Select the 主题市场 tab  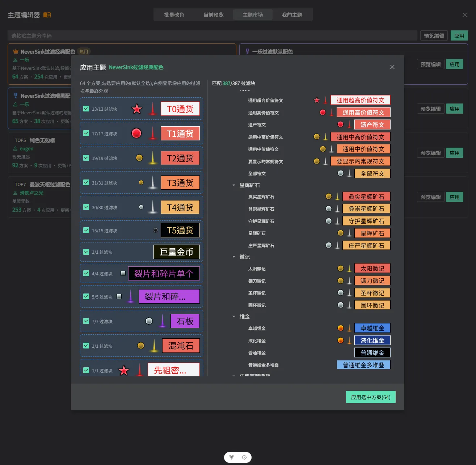point(253,15)
